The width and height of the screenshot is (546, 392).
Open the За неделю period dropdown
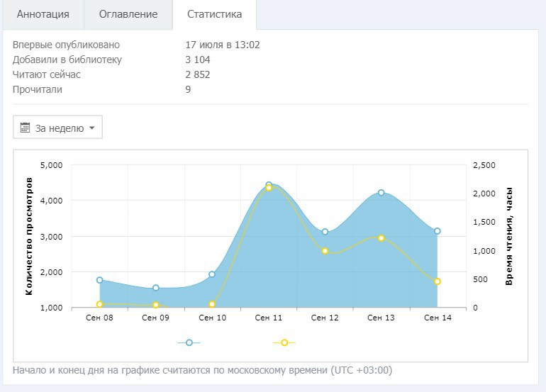pos(58,128)
